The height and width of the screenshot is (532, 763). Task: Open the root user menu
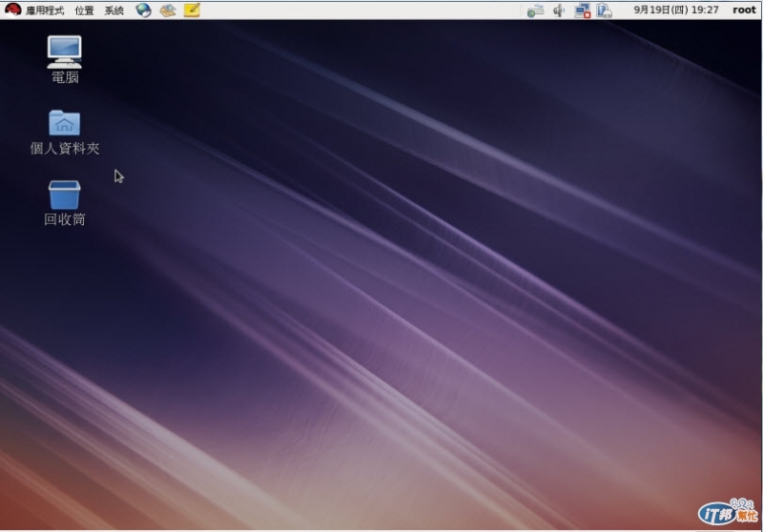pos(744,10)
